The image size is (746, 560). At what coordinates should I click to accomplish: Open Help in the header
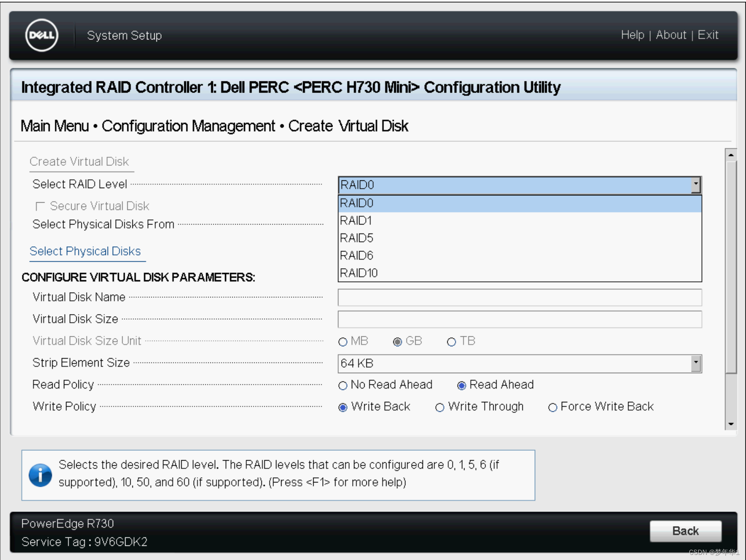(632, 35)
